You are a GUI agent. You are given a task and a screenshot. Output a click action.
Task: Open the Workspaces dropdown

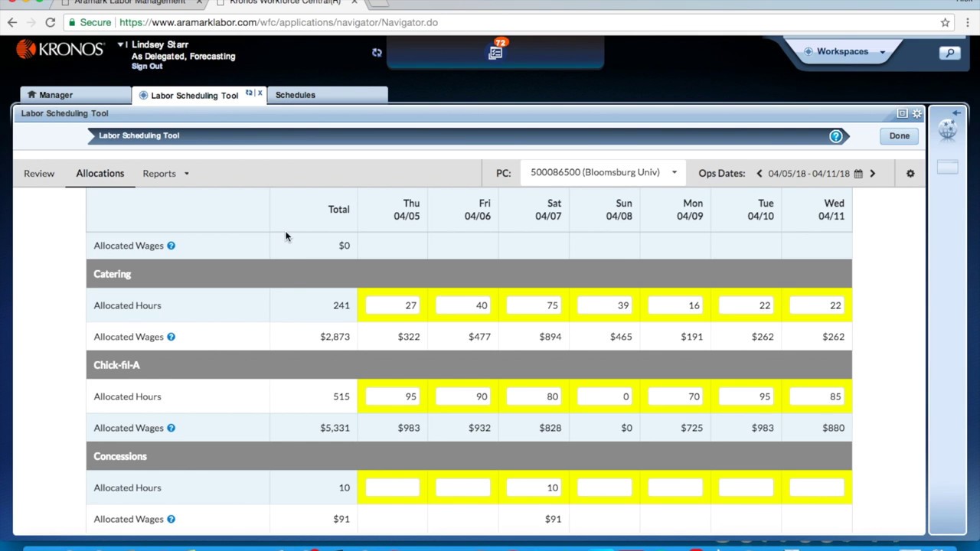[x=844, y=52]
